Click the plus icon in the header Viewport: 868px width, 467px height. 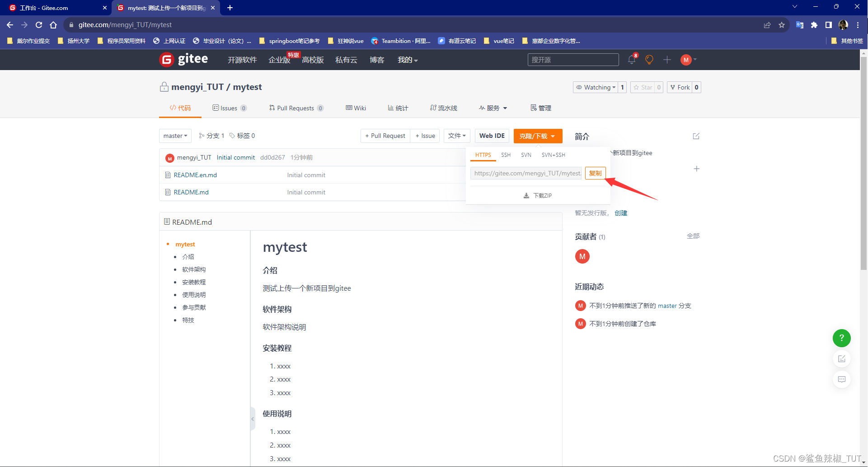667,60
